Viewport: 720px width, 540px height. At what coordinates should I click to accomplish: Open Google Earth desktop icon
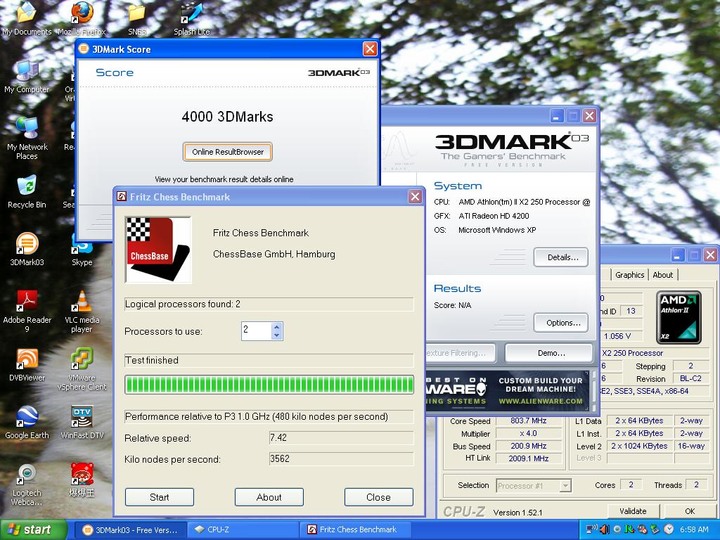coord(27,422)
